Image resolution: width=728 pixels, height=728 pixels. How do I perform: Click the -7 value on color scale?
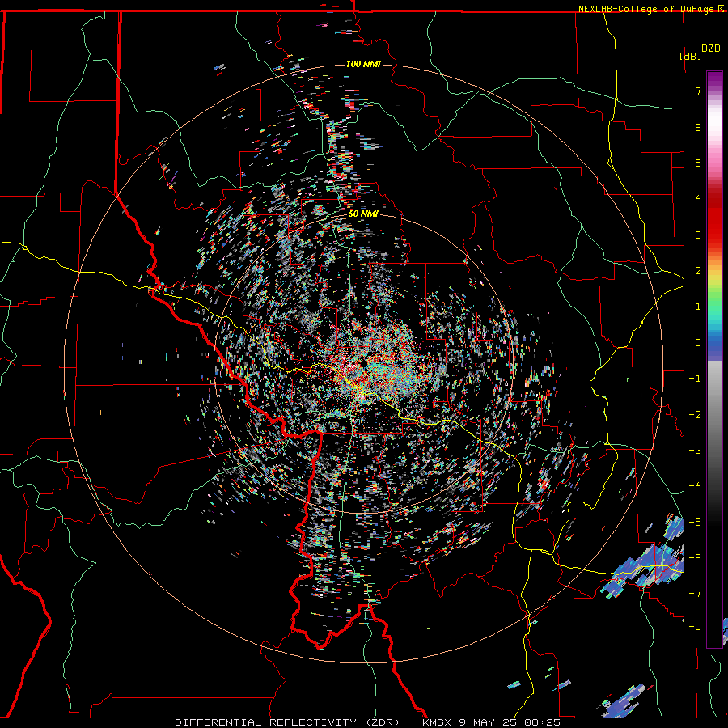coord(695,594)
